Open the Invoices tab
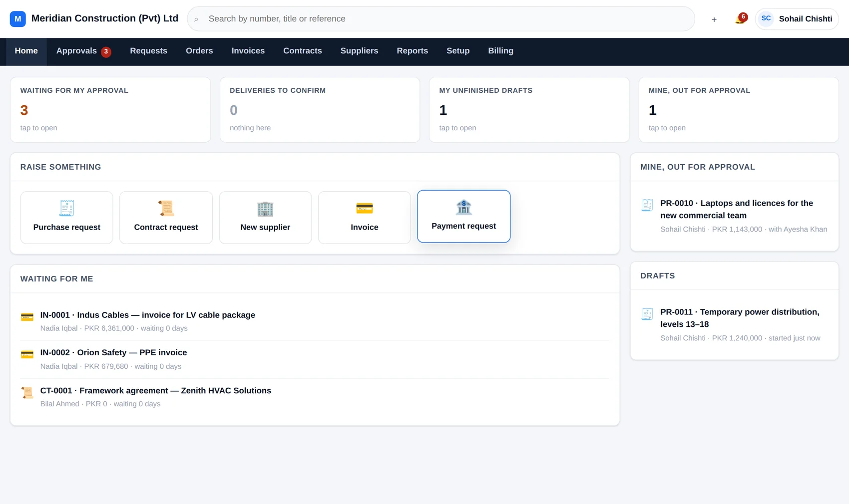Screen dimensions: 849x504 click(248, 51)
